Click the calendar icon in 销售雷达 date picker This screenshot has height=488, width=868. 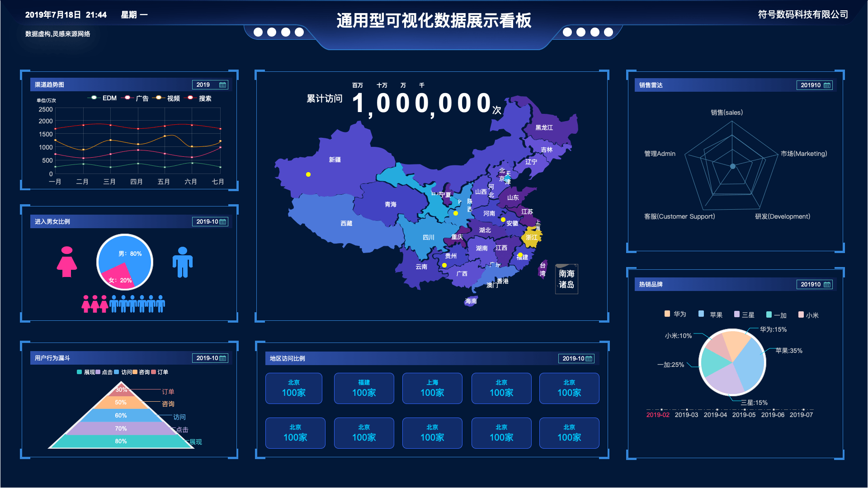tap(827, 85)
